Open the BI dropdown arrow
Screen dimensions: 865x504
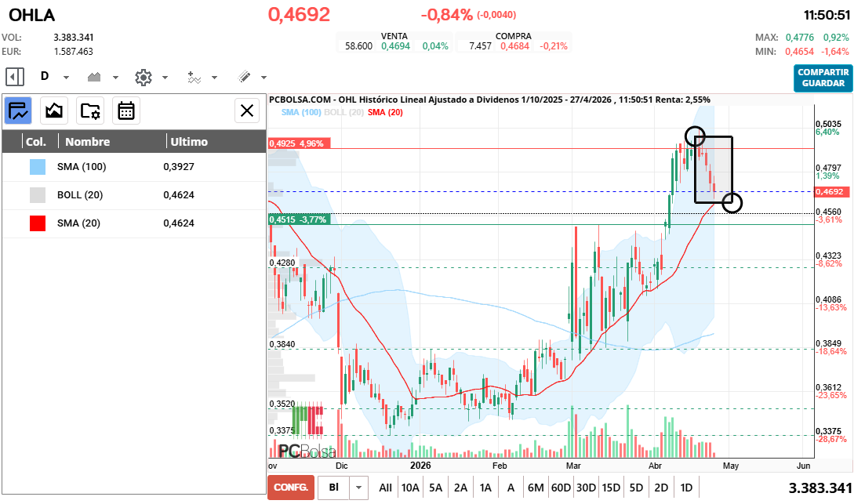click(x=359, y=488)
